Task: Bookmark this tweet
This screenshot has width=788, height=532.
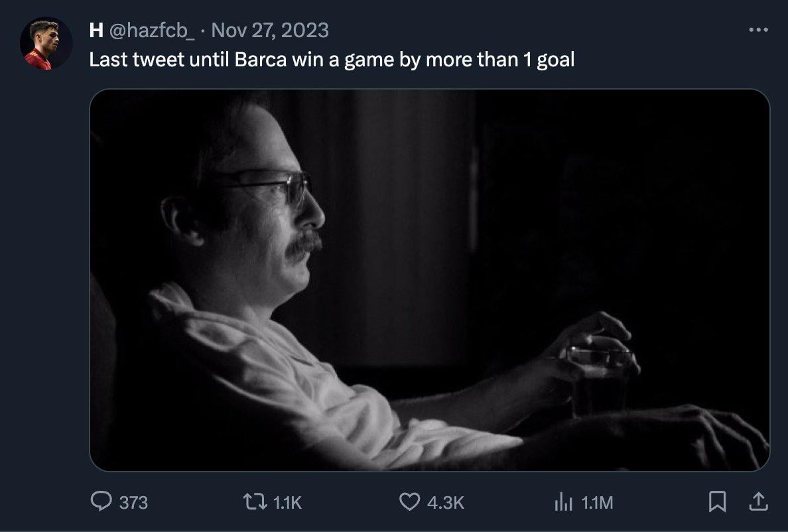Action: point(716,502)
